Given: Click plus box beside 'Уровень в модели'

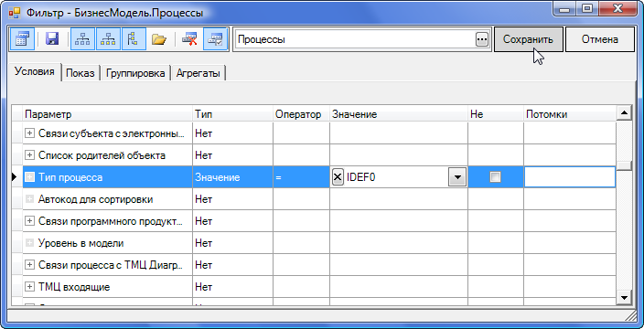Looking at the screenshot, I should pyautogui.click(x=29, y=243).
